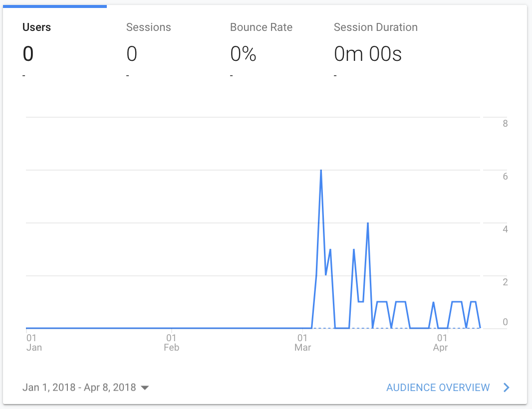
Task: Click the chevron arrow beside Audience Overview
Action: pyautogui.click(x=506, y=387)
